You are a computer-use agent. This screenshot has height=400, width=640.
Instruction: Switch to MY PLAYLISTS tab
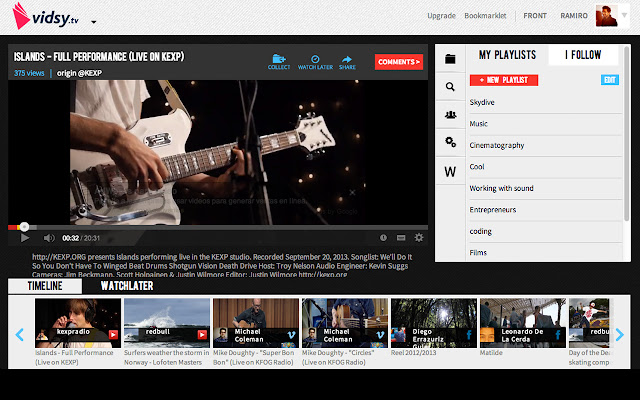point(507,55)
